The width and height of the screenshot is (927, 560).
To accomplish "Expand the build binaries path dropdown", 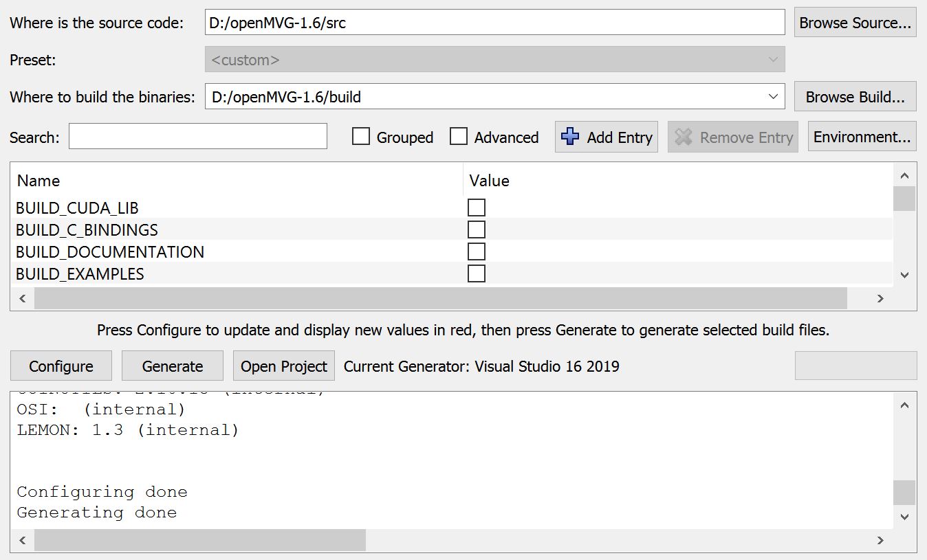I will click(x=773, y=97).
